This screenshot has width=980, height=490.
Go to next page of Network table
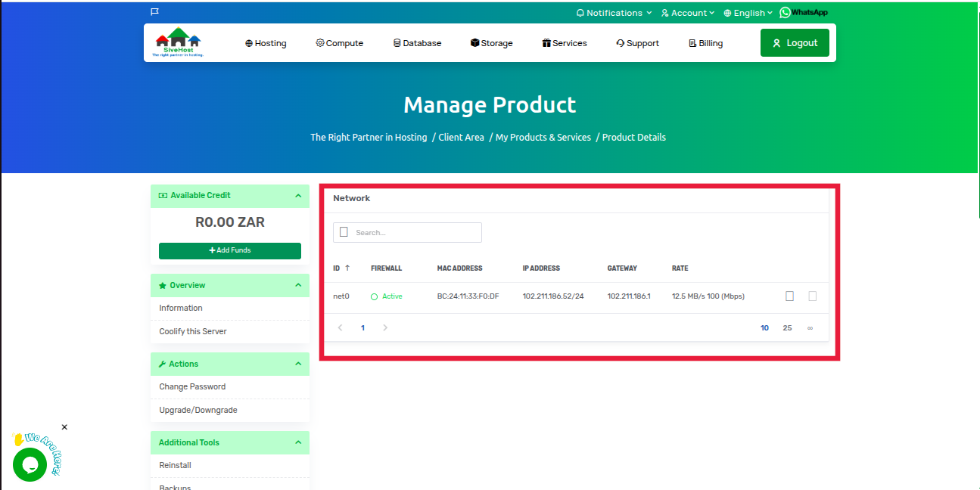click(x=385, y=327)
